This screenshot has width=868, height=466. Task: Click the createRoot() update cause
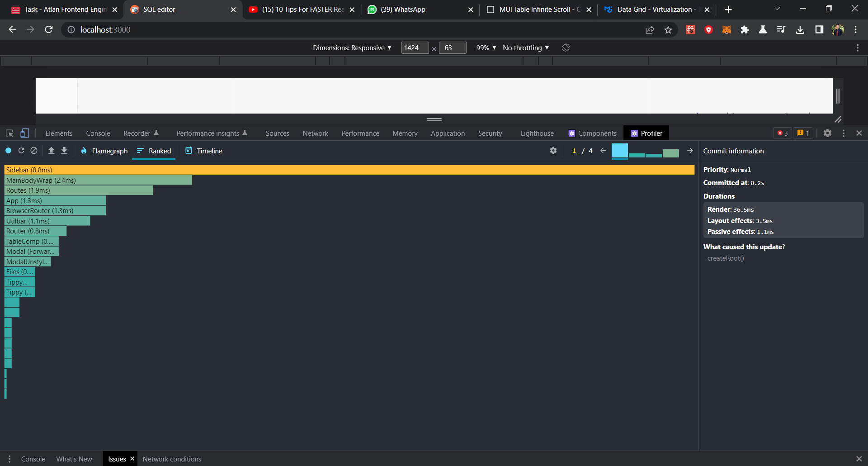pyautogui.click(x=726, y=258)
